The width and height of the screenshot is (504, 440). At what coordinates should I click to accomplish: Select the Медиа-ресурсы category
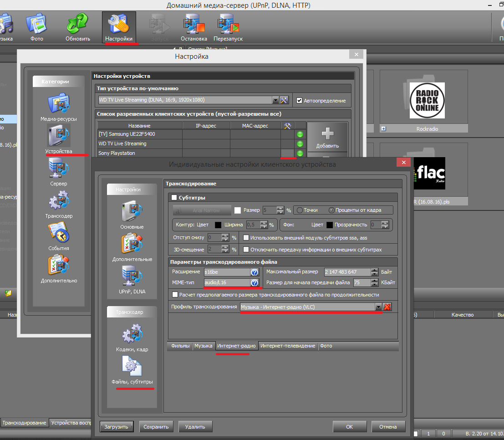(58, 107)
